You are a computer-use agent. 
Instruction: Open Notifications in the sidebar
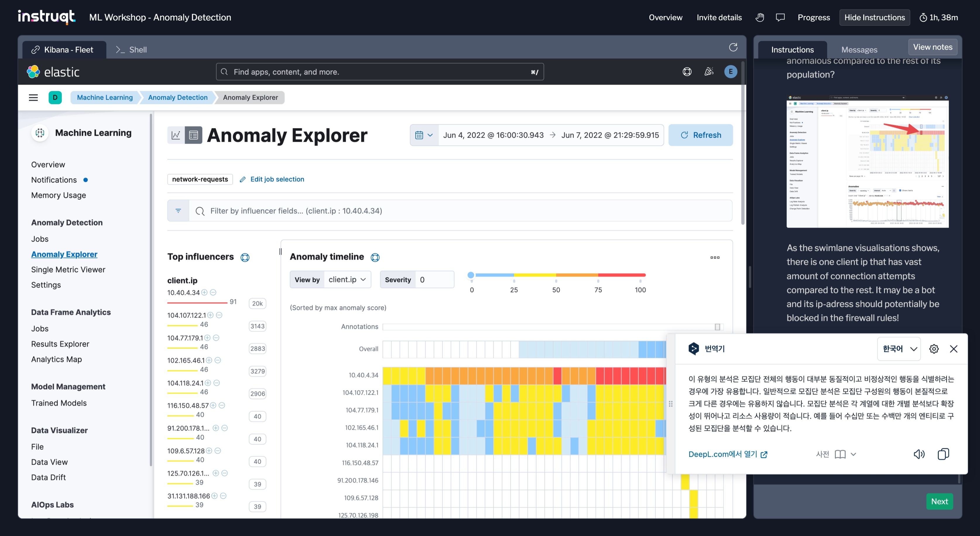pos(54,180)
